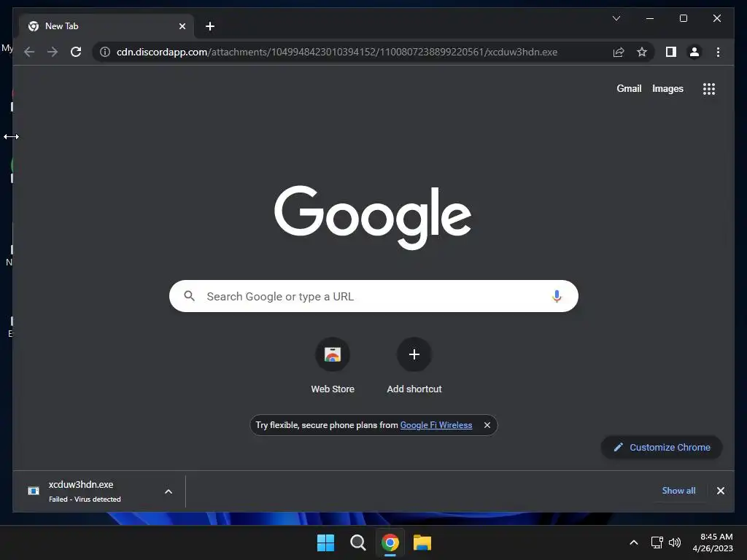Click the address bar URL text

337,52
